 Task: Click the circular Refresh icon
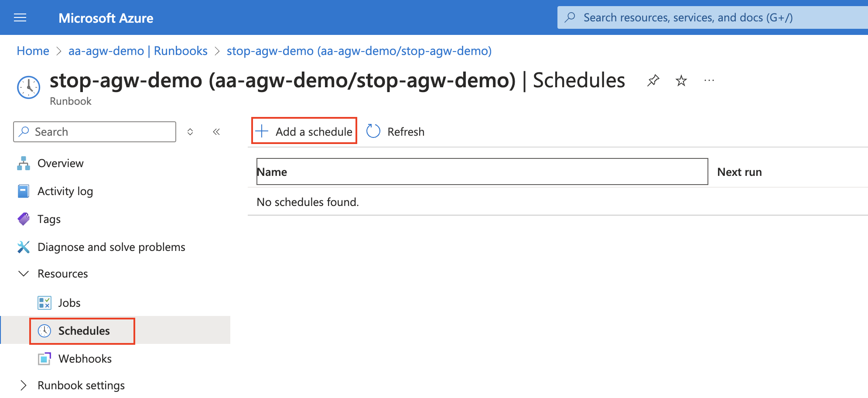click(373, 131)
